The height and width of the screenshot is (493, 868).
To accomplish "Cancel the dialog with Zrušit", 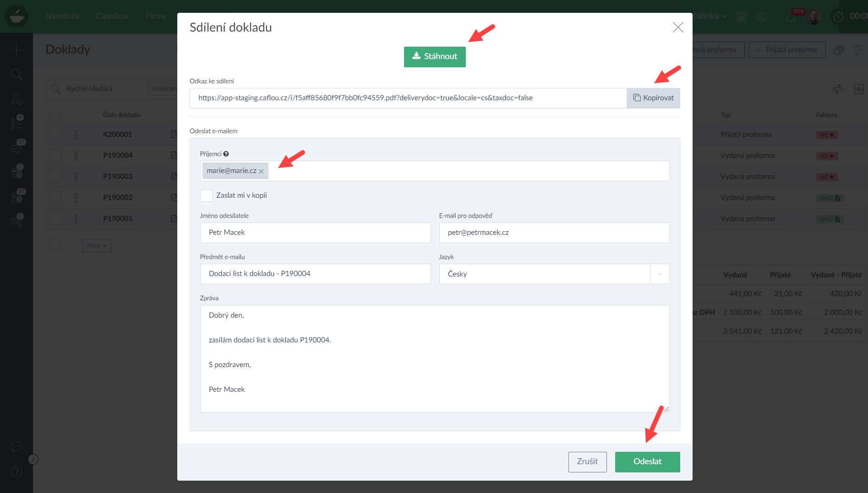I will [x=587, y=461].
